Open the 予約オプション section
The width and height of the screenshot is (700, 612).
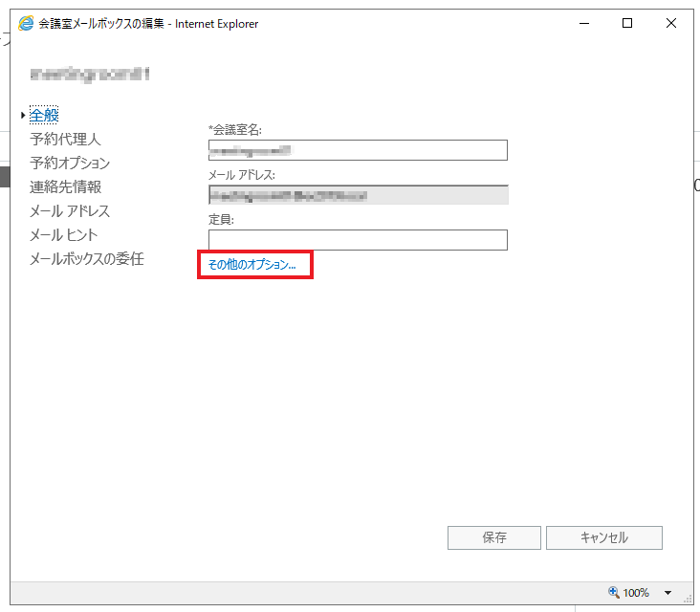(70, 164)
